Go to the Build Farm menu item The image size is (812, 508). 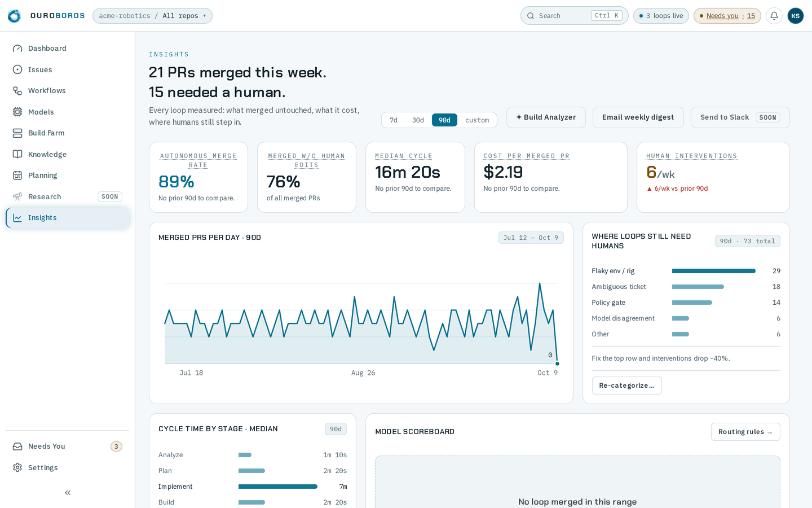click(x=68, y=133)
